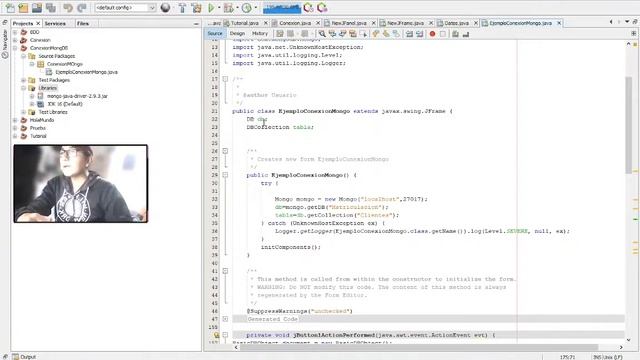Click the Undo arrow icon
This screenshot has height=360, width=640.
[68, 7]
